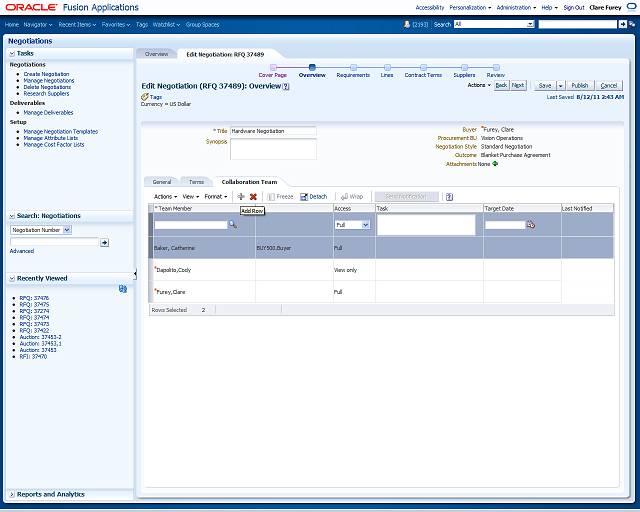Click the Add Row plus icon
The width and height of the screenshot is (640, 512).
point(241,196)
